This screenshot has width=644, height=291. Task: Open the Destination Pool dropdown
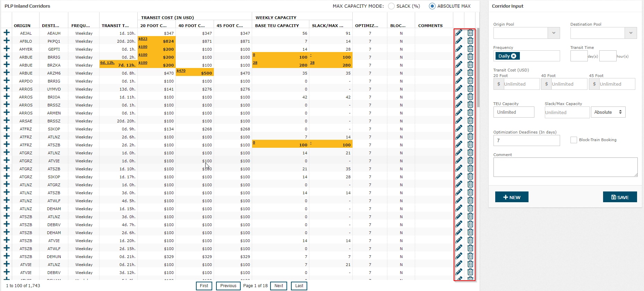(630, 33)
